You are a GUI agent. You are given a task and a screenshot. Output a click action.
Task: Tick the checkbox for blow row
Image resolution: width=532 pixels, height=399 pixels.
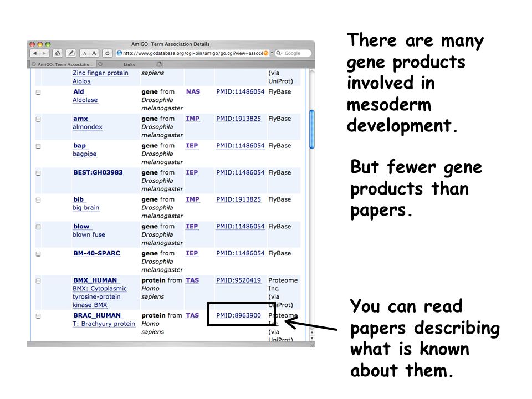click(38, 227)
